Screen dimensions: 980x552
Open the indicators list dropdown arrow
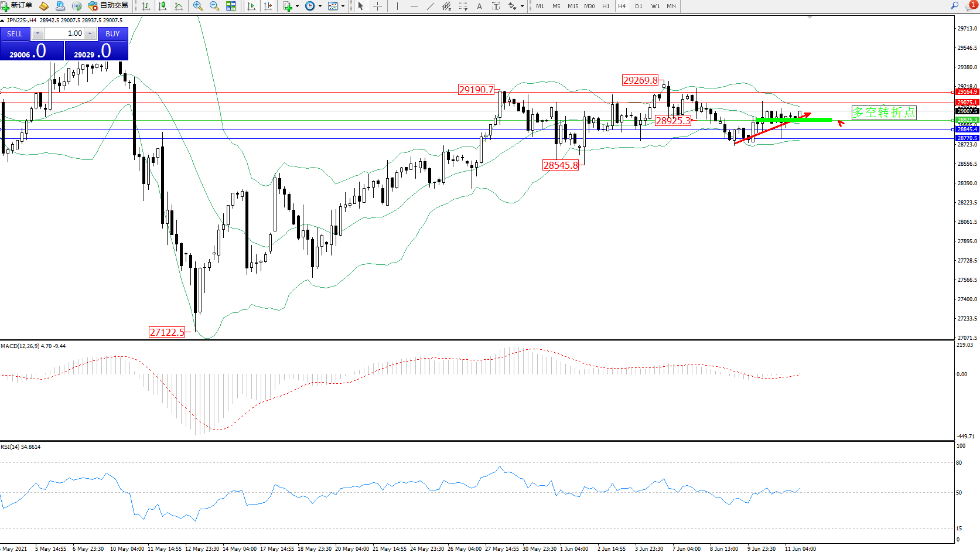click(297, 6)
